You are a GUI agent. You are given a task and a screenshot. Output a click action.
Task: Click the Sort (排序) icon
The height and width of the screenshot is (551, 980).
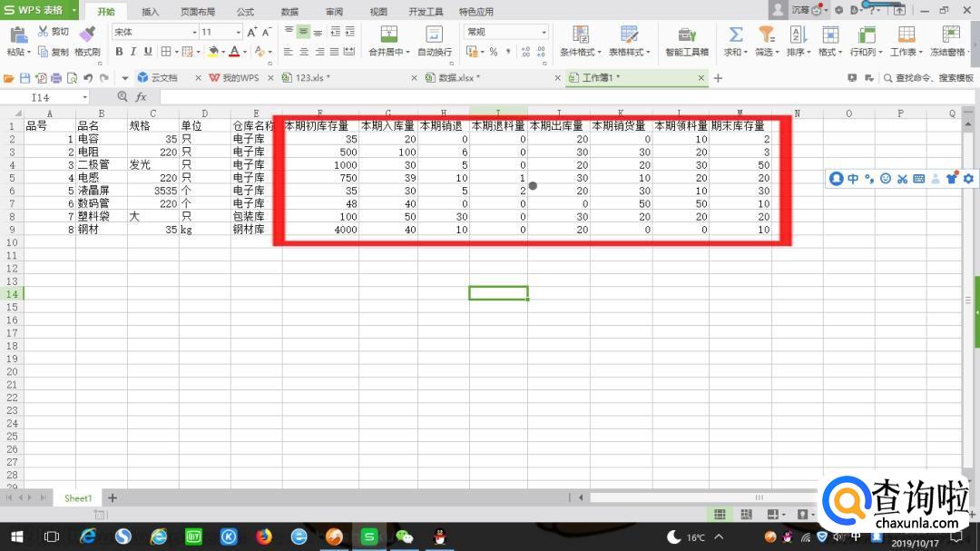[798, 34]
